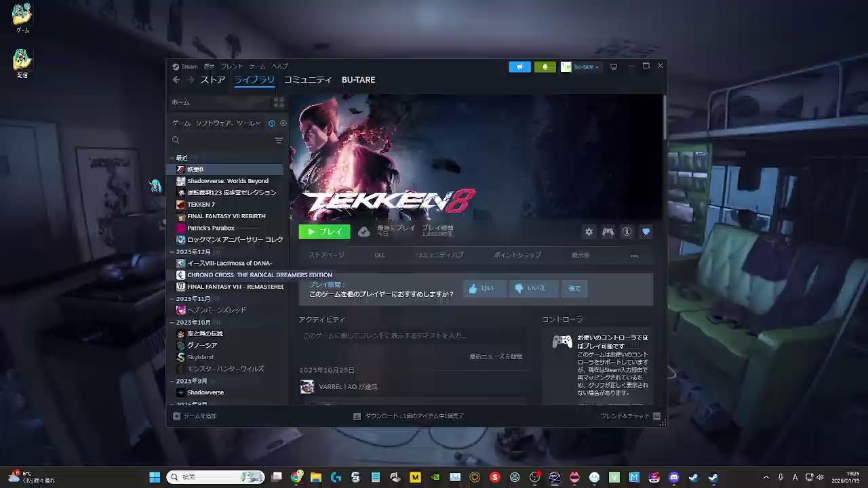
Task: Open 掲示板 link
Action: click(580, 256)
